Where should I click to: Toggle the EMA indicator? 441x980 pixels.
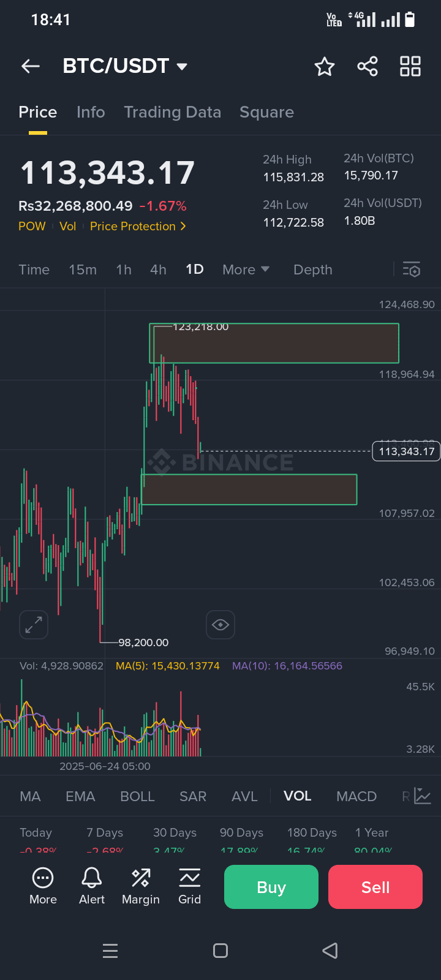80,796
